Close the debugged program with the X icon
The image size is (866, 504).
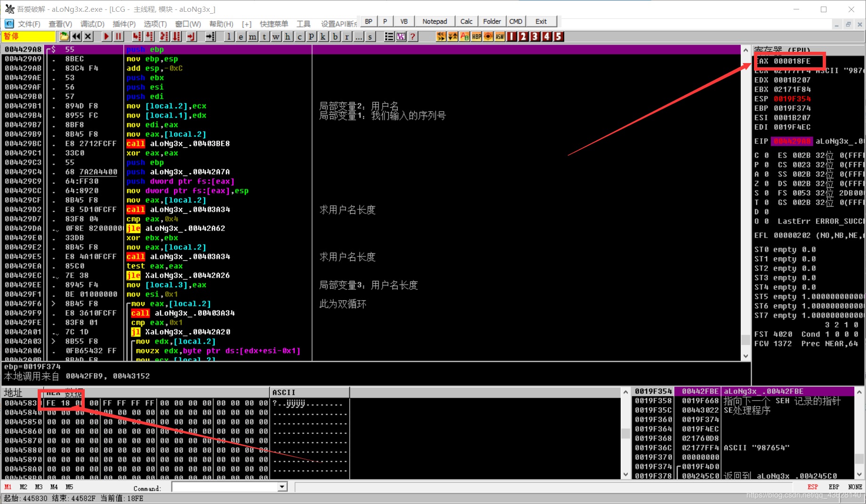88,37
